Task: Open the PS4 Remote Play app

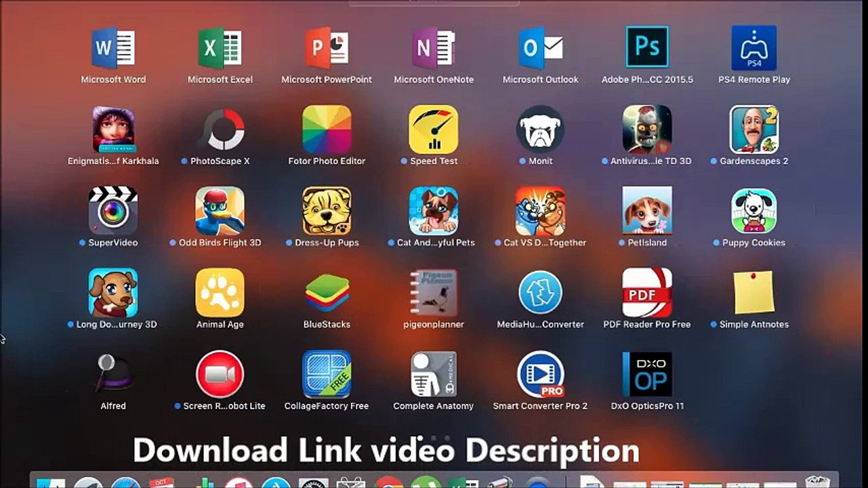Action: tap(754, 48)
